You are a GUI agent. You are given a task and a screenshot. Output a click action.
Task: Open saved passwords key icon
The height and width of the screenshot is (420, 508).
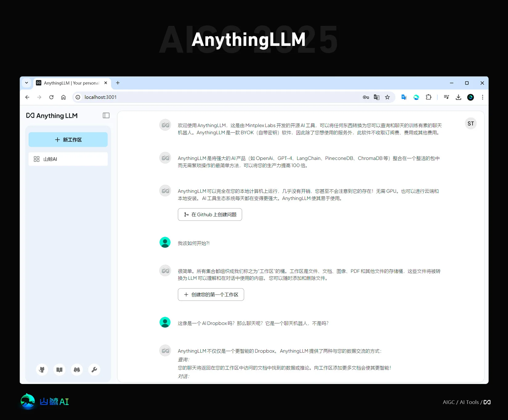(x=366, y=97)
